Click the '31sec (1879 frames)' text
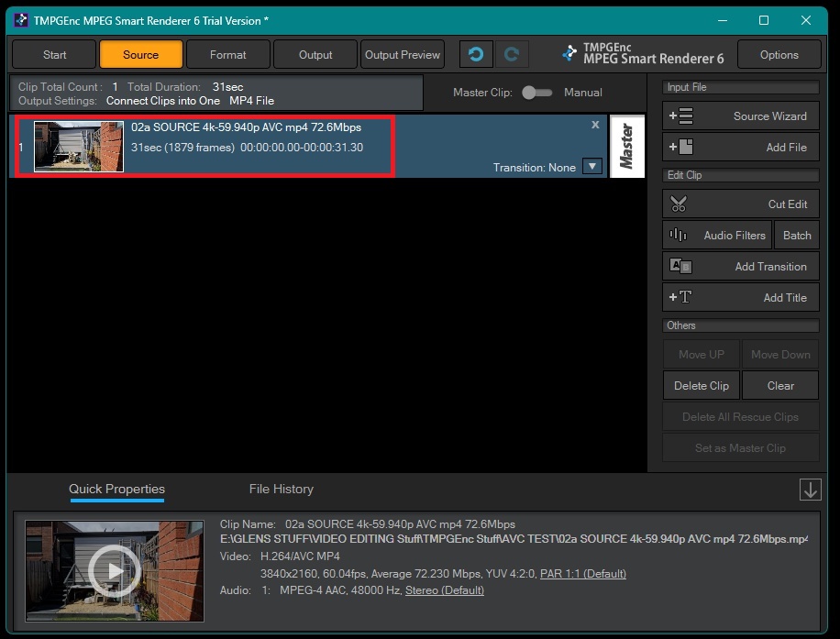This screenshot has height=639, width=840. point(182,147)
